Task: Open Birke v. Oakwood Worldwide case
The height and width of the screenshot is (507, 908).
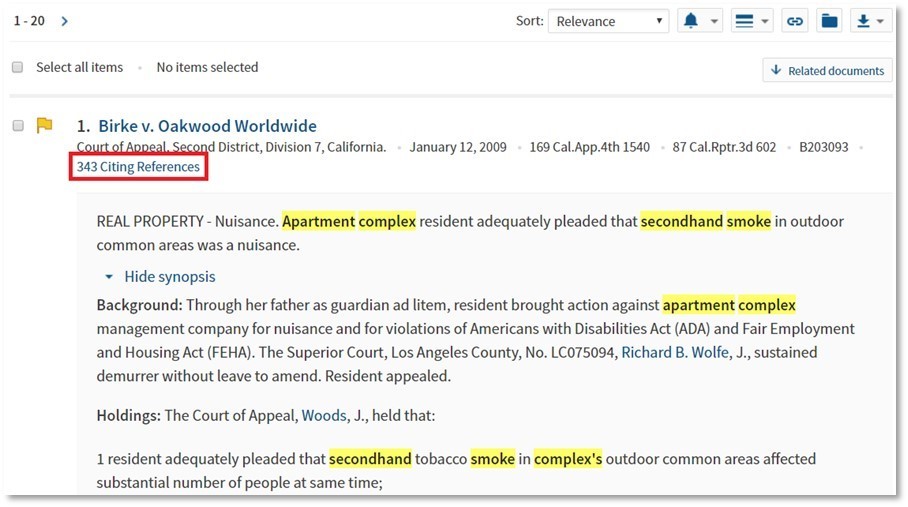Action: [207, 126]
